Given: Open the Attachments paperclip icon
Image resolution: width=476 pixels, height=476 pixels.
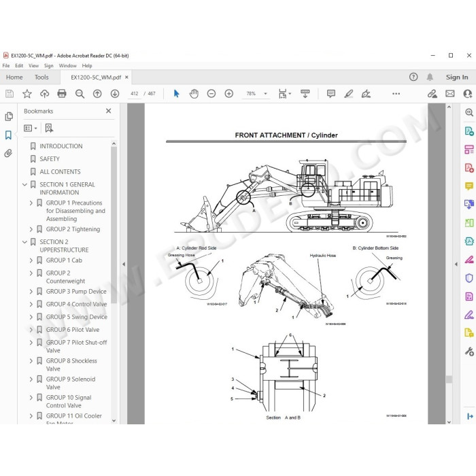Looking at the screenshot, I should pyautogui.click(x=8, y=153).
